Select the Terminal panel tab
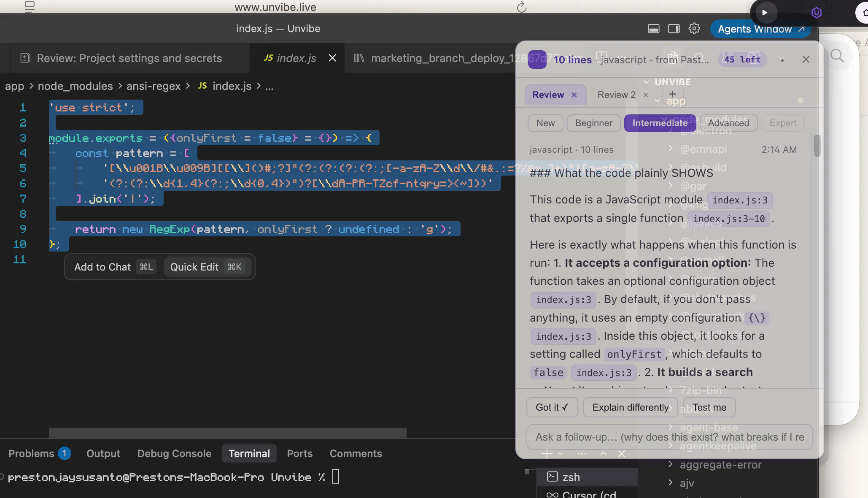The image size is (868, 498). tap(249, 453)
